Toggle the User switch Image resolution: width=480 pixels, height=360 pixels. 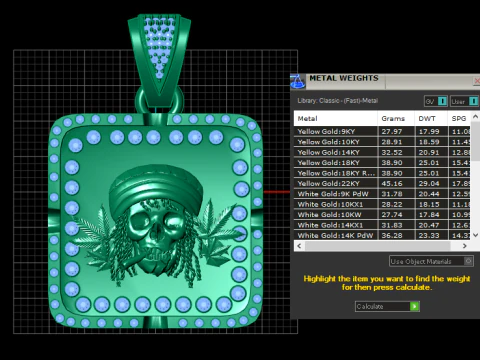pyautogui.click(x=465, y=101)
